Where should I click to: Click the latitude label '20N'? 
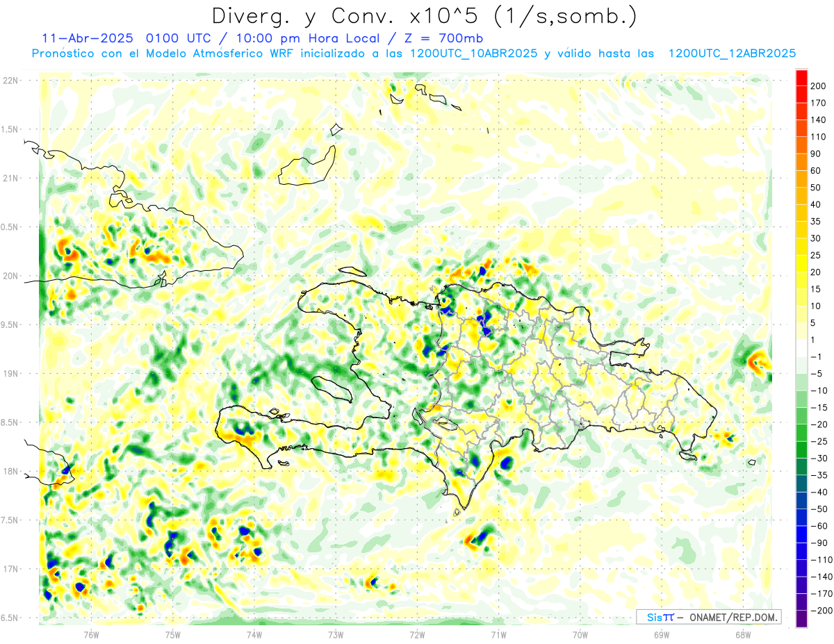tap(11, 276)
